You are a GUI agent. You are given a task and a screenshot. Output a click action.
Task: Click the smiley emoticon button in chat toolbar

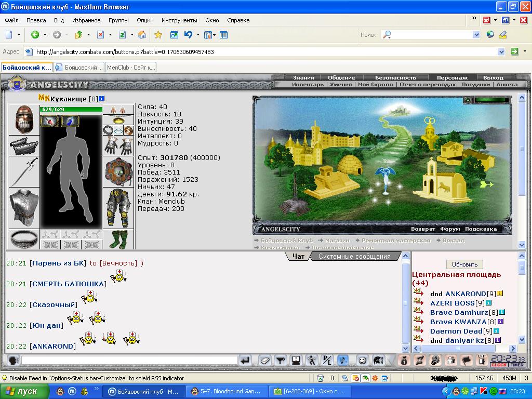point(362,361)
